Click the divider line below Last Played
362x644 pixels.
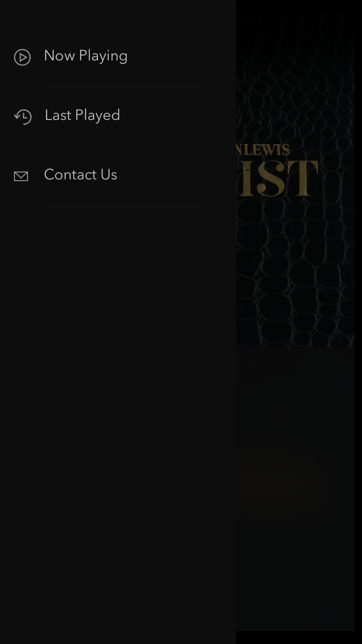pos(122,147)
